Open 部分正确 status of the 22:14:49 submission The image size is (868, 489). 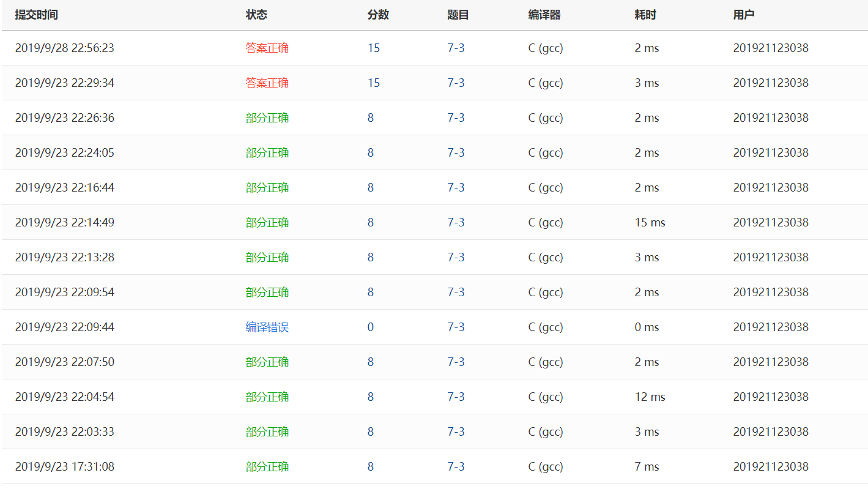click(267, 222)
